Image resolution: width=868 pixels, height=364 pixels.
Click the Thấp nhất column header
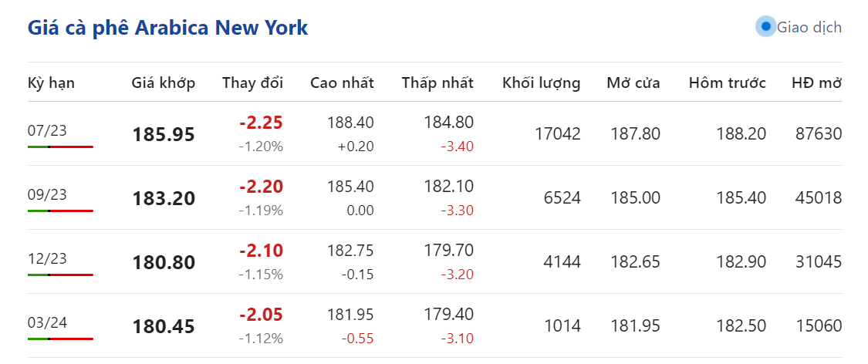click(437, 83)
